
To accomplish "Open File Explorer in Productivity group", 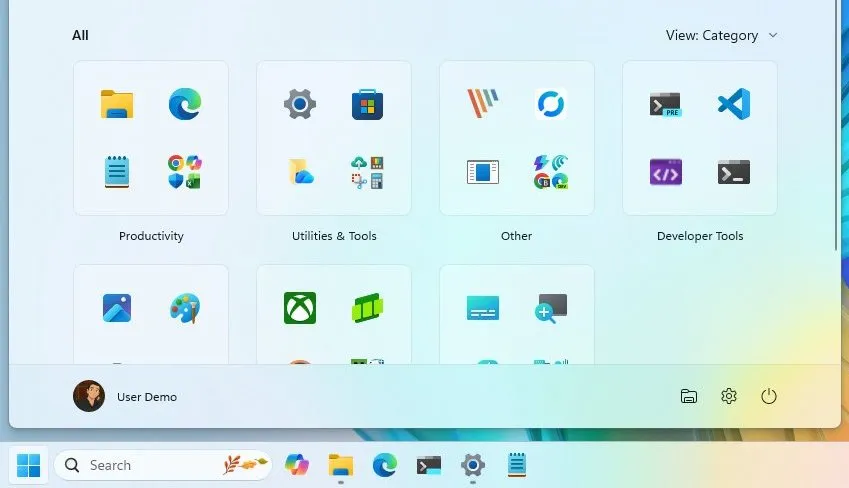I will (x=117, y=104).
